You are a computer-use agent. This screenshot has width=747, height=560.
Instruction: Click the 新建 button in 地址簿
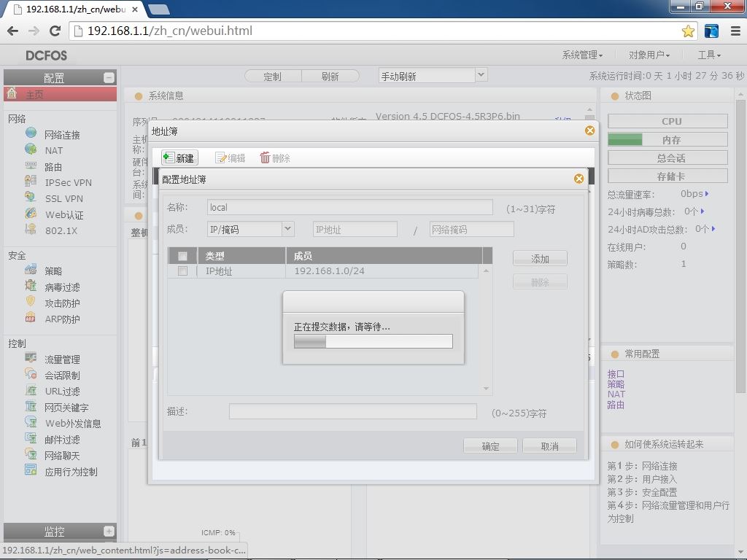click(179, 157)
